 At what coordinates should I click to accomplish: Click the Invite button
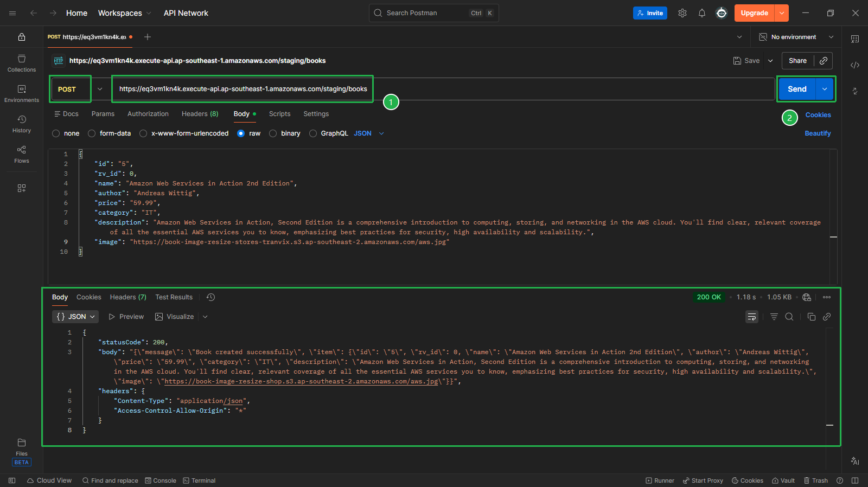click(650, 13)
